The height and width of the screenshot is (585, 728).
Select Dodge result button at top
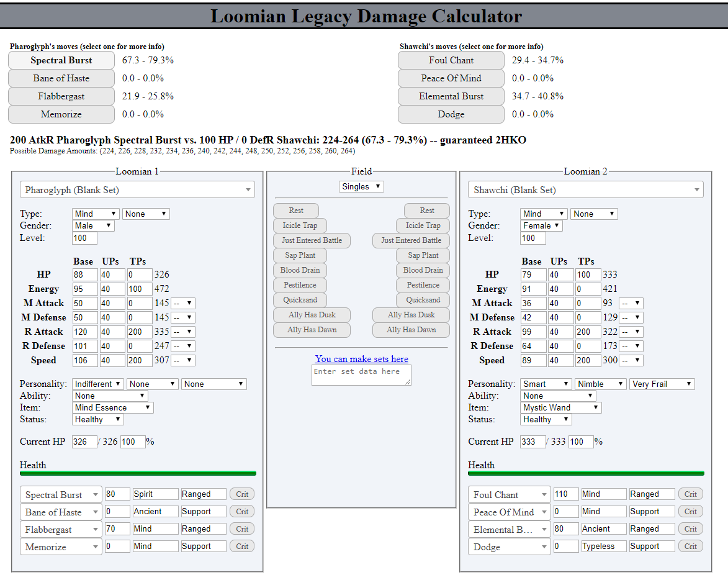pos(451,114)
